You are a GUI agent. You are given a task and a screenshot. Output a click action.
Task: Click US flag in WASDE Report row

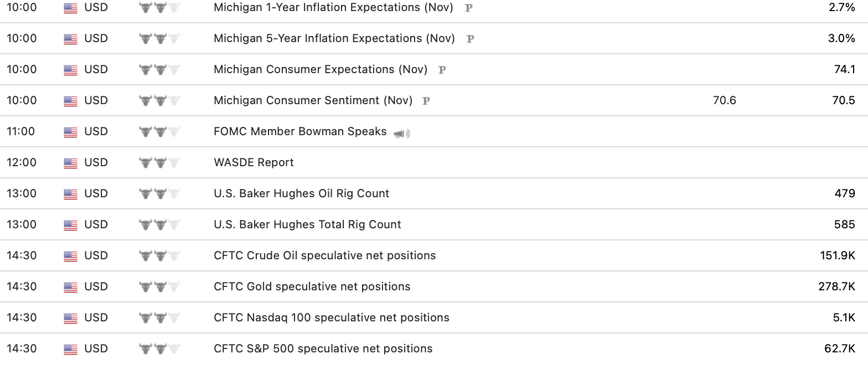click(x=70, y=163)
